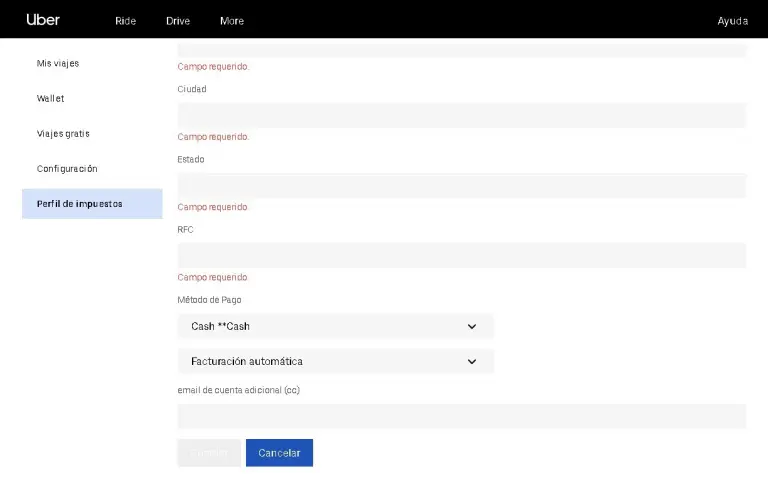Screen dimensions: 768x481
Task: Click the Uber logo in the header
Action: coord(43,20)
